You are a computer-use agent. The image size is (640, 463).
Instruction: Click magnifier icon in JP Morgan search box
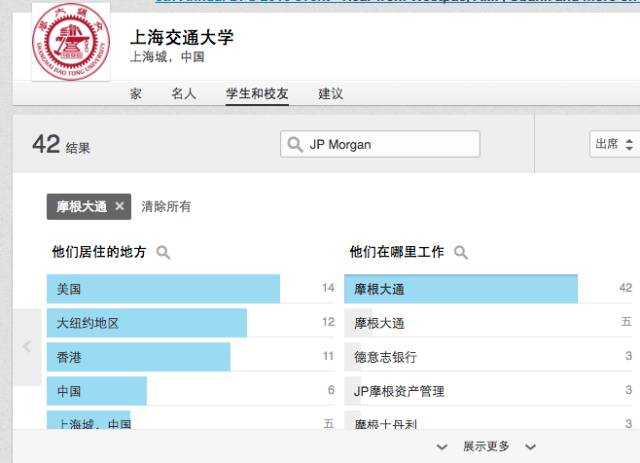tap(295, 145)
